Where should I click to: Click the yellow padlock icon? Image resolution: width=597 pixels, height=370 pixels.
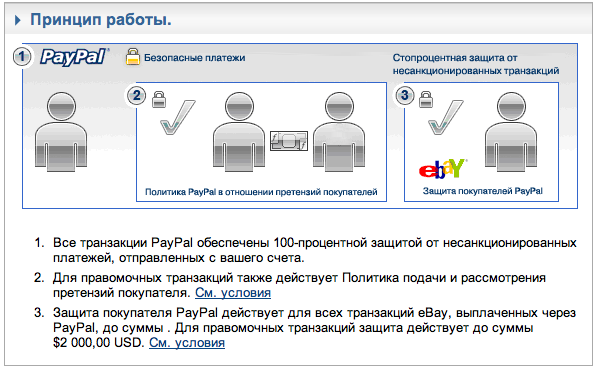(x=132, y=56)
